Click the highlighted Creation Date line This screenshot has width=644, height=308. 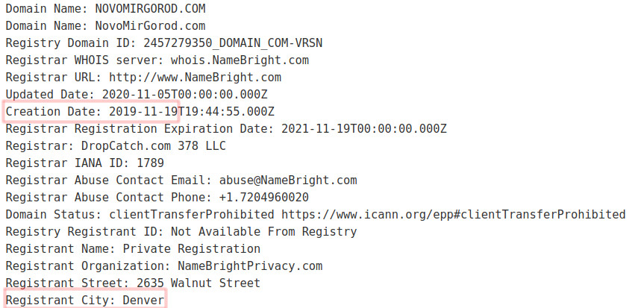(x=91, y=111)
